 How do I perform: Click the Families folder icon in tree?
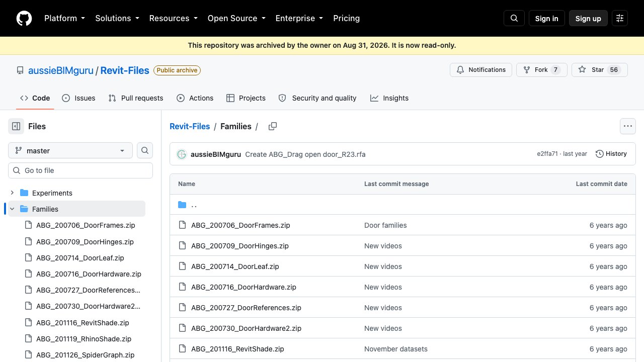(x=24, y=209)
